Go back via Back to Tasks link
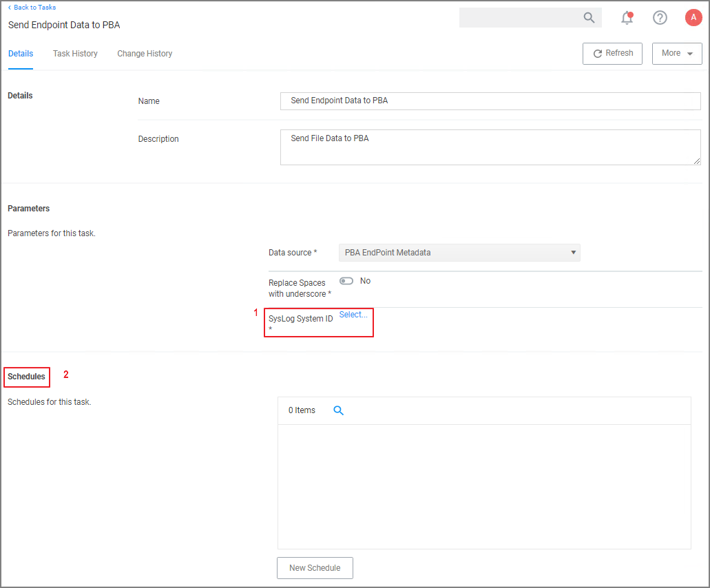 click(x=32, y=8)
